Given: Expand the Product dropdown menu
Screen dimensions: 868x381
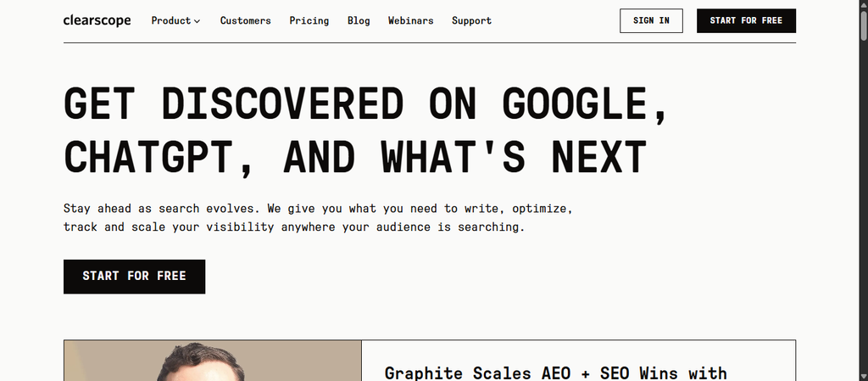Looking at the screenshot, I should pos(175,20).
